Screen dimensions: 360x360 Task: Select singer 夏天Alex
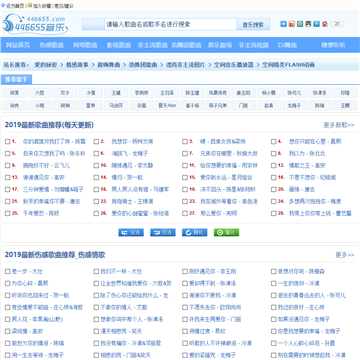[167, 106]
